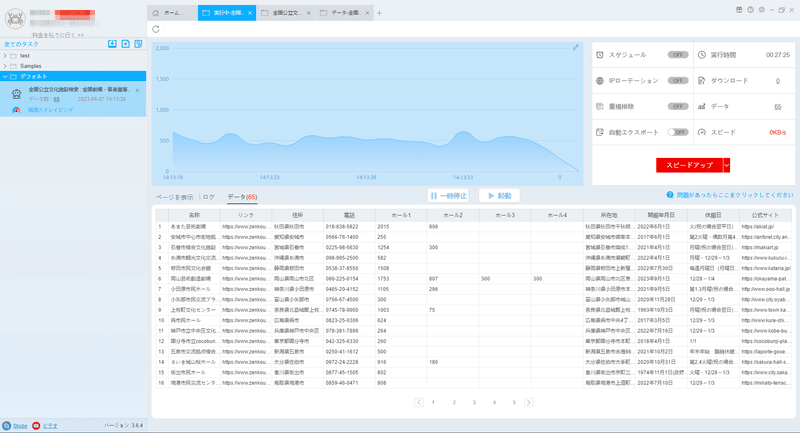Expand the test folder
This screenshot has width=800, height=433.
coord(5,56)
